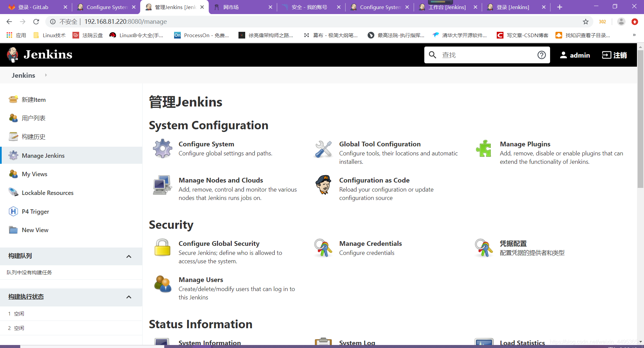644x348 pixels.
Task: Switch to the 登录 · GitLab tab
Action: [x=37, y=7]
